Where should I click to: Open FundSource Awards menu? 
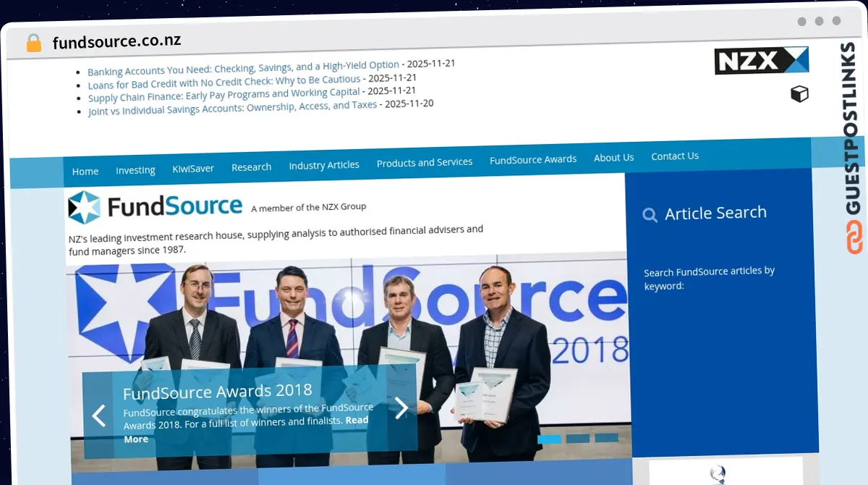point(533,159)
